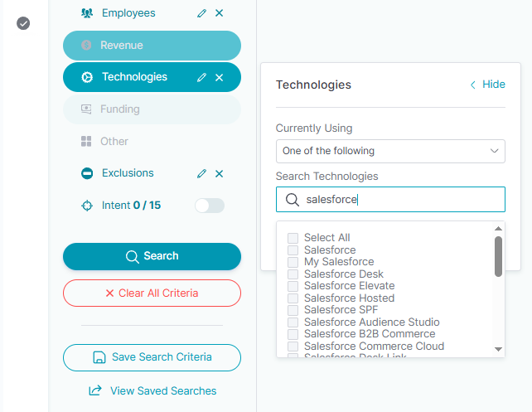
Task: Toggle the Intent switch on
Action: pyautogui.click(x=209, y=206)
